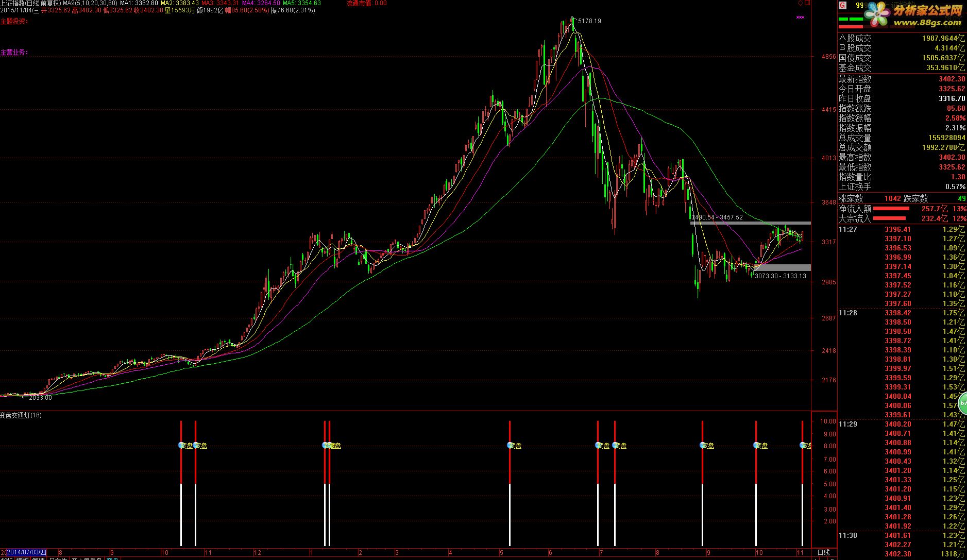Click the tick price 3402.27

(898, 545)
